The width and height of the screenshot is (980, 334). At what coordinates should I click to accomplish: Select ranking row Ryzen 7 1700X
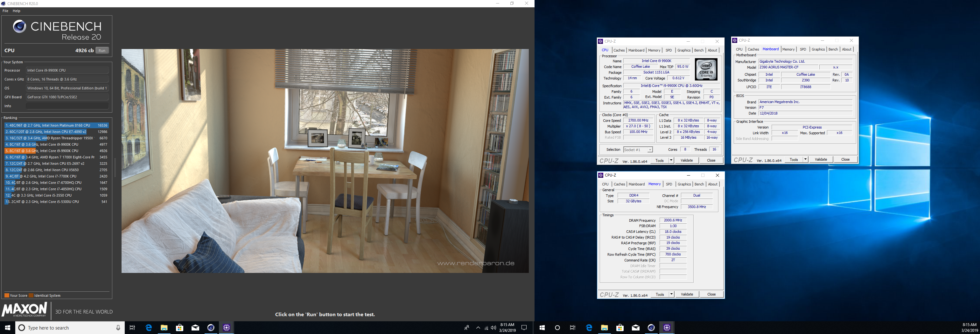click(56, 157)
